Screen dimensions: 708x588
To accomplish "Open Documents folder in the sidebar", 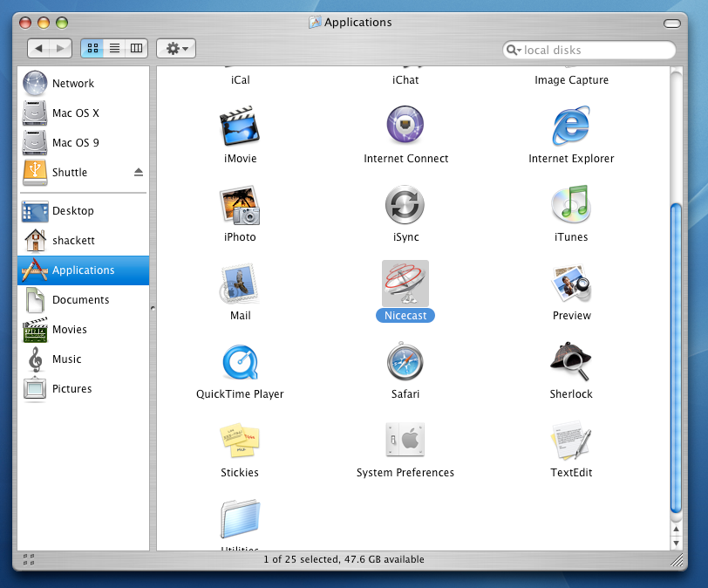I will pyautogui.click(x=83, y=300).
